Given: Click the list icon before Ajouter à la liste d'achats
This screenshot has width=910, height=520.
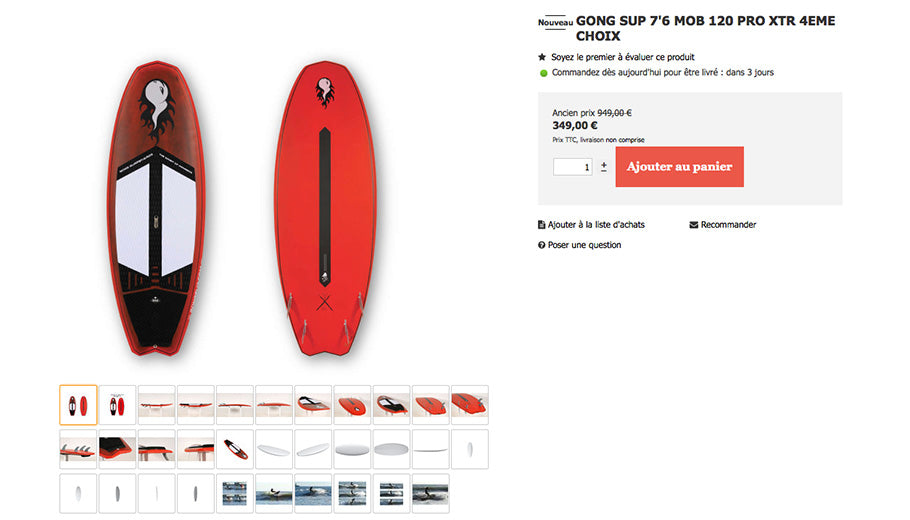Looking at the screenshot, I should coord(542,225).
